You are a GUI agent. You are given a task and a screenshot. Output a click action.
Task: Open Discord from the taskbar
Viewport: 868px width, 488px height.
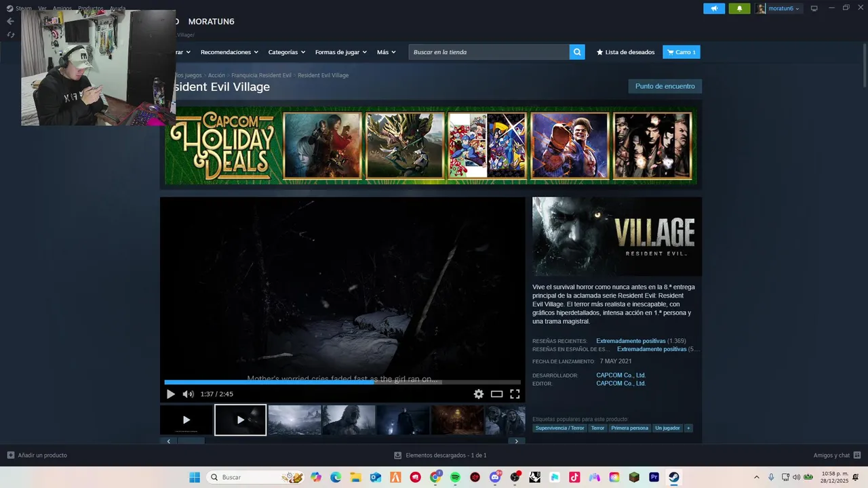click(x=495, y=477)
